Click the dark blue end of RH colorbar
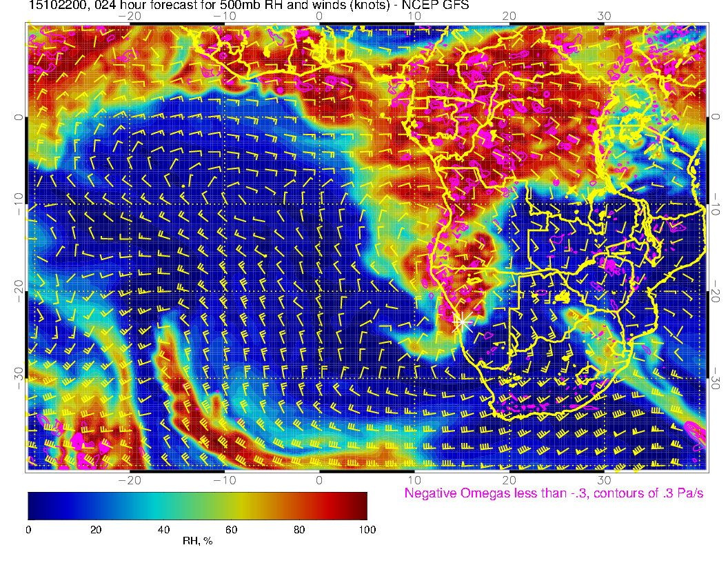This screenshot has width=728, height=563. [x=34, y=506]
